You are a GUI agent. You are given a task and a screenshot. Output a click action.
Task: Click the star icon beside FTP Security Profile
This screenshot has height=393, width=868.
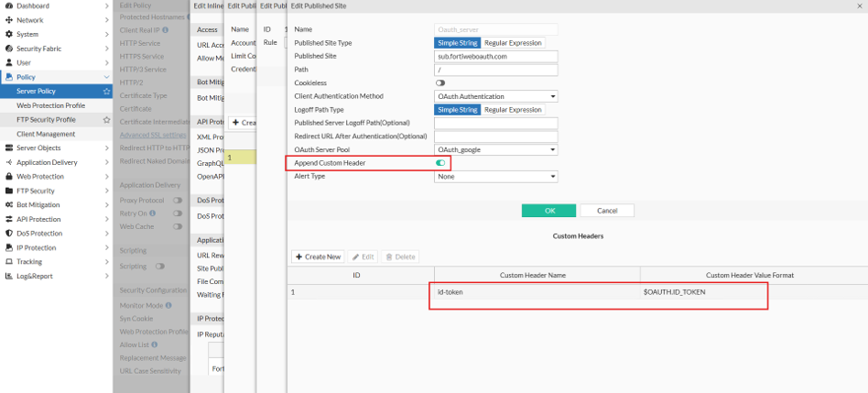pyautogui.click(x=106, y=120)
